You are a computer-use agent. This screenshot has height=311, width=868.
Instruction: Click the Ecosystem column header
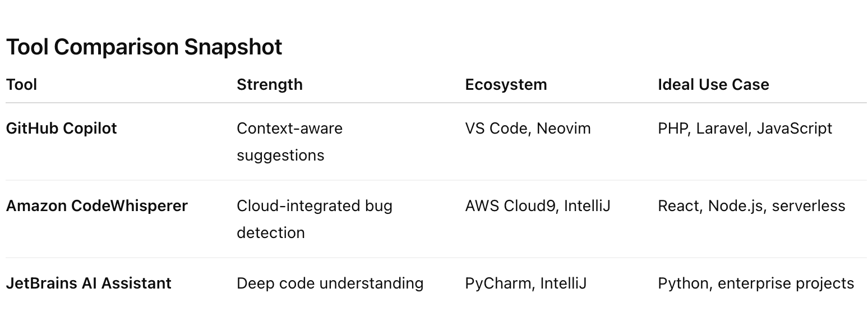pos(506,85)
